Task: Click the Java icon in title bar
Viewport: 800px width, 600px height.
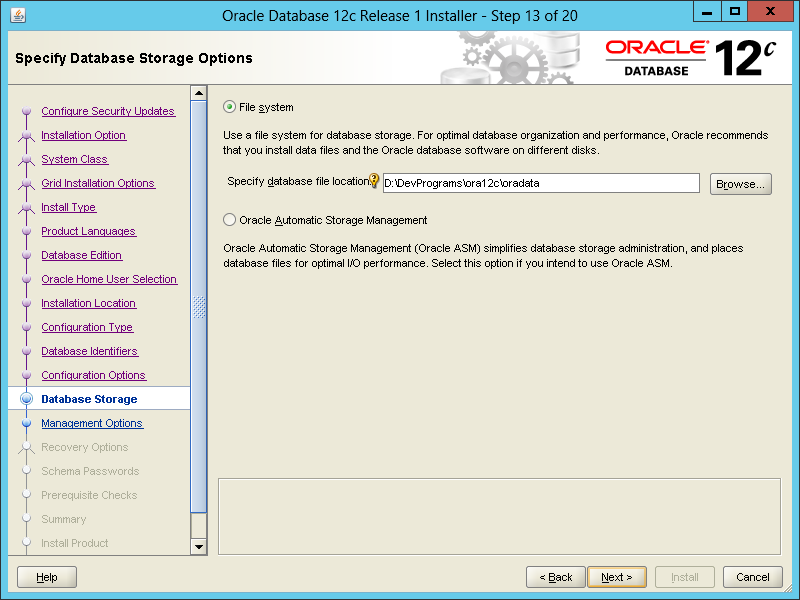Action: [18, 16]
